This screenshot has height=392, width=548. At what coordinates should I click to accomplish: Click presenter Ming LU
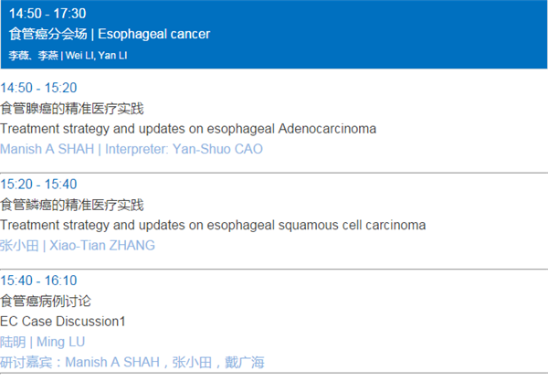pos(61,342)
